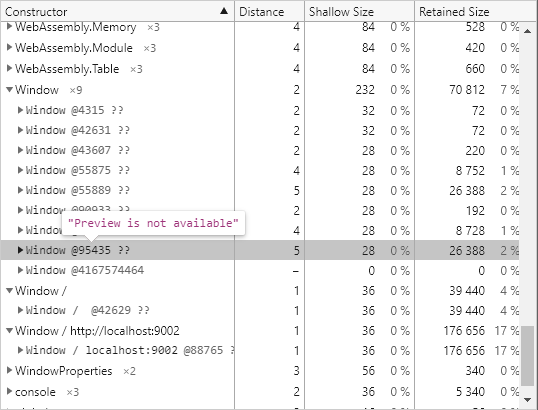
Task: Collapse the Window ×9 group
Action: [x=10, y=90]
